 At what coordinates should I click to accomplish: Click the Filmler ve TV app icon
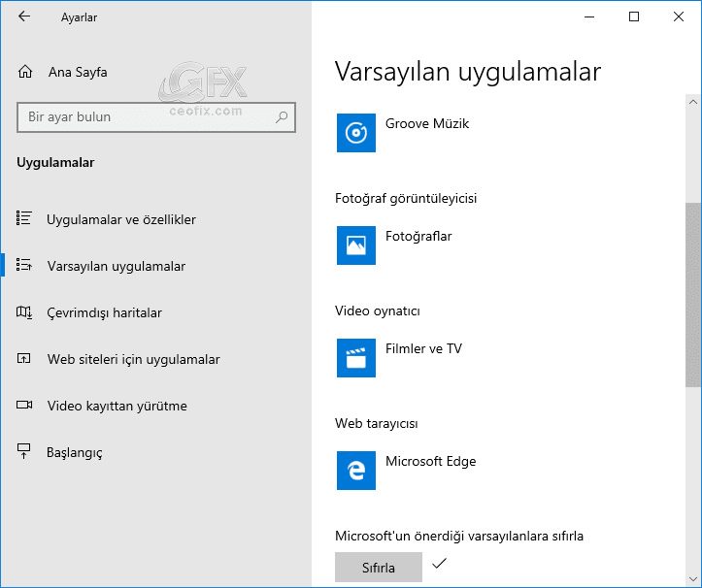tap(356, 358)
